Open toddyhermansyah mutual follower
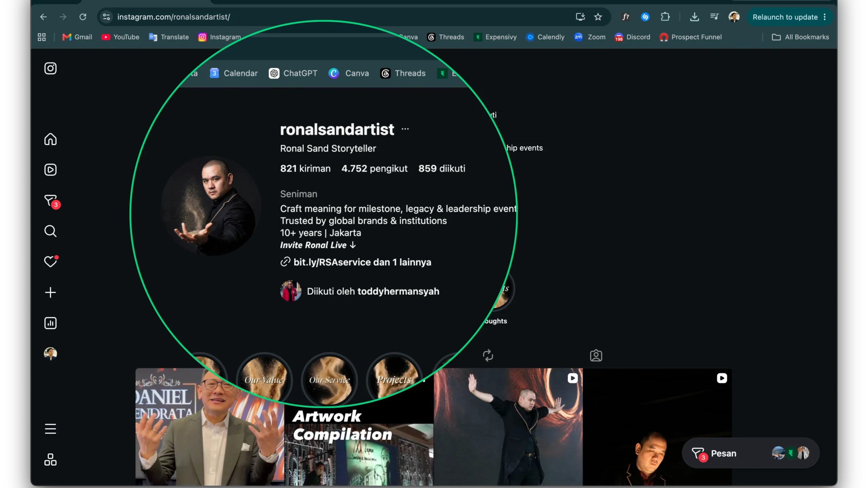868x488 pixels. point(398,291)
